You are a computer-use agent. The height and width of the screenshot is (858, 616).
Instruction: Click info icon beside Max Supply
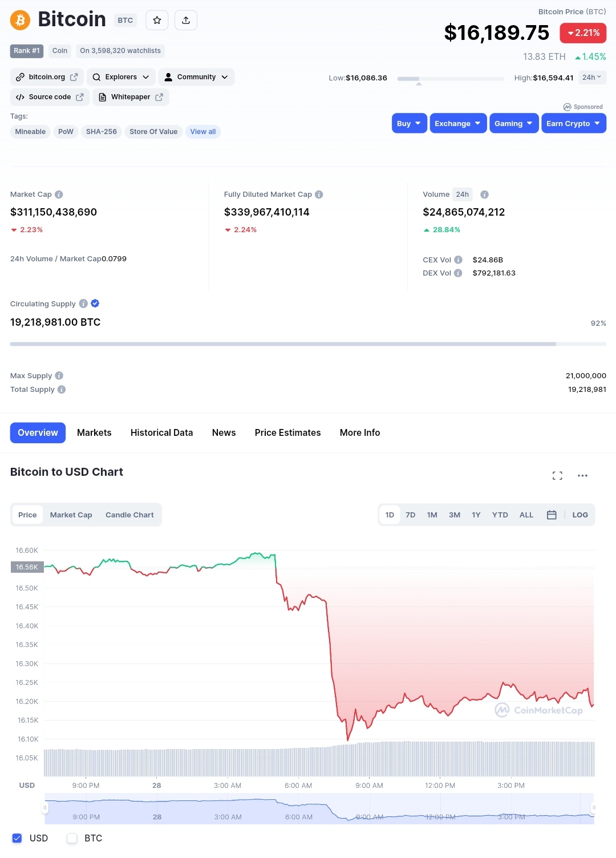tap(59, 376)
